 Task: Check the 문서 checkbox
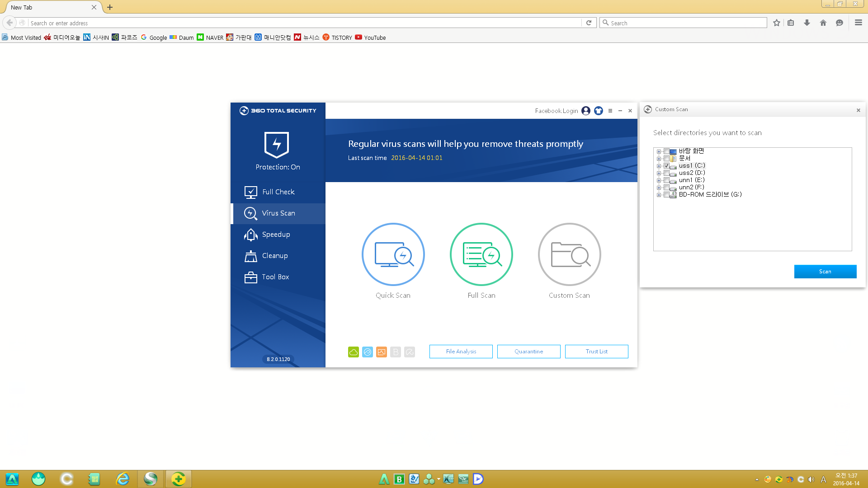coord(666,159)
